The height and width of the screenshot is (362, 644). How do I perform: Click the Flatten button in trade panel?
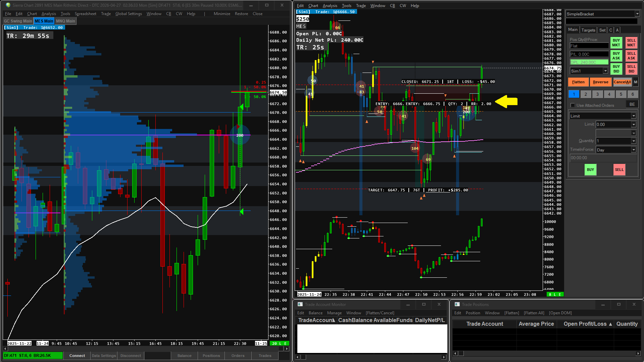[578, 82]
